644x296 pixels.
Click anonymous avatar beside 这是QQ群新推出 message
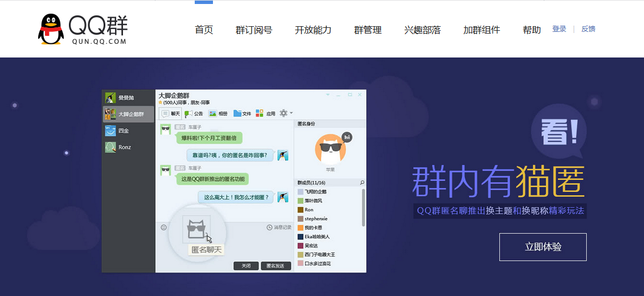click(166, 170)
